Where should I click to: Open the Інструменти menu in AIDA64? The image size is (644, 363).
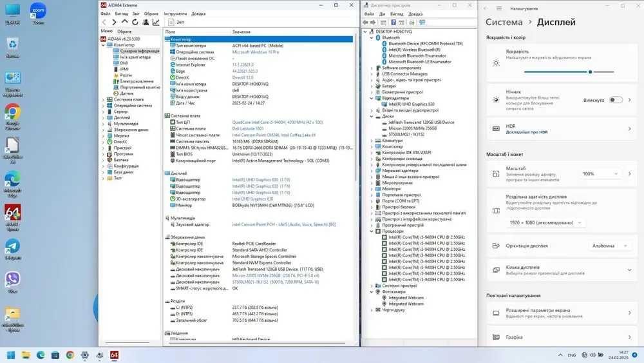(175, 13)
